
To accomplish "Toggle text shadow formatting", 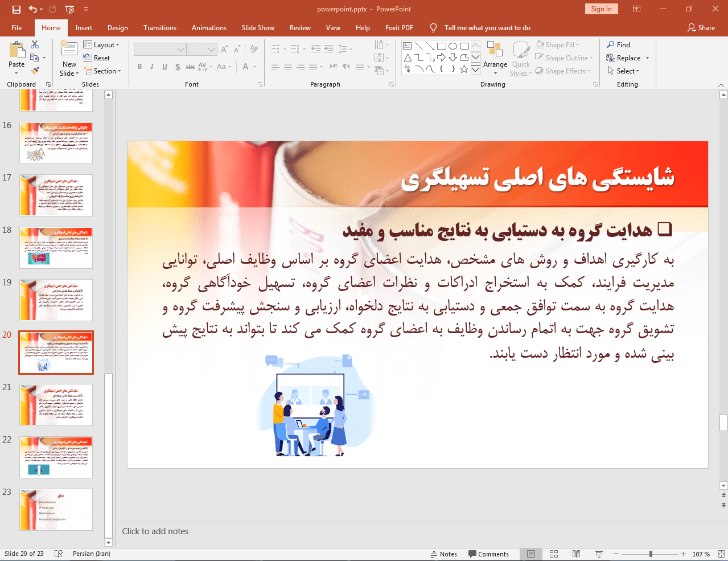I will pos(178,67).
